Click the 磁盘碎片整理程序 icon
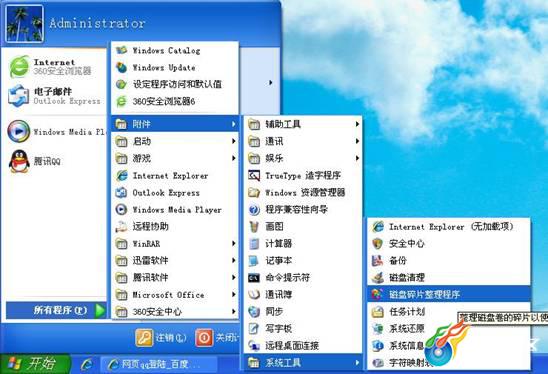 pyautogui.click(x=377, y=295)
